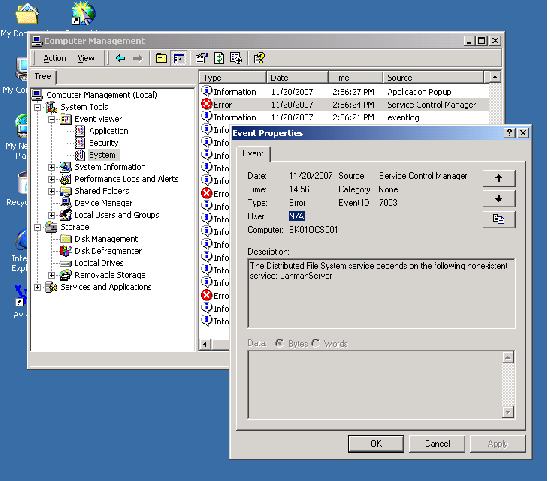Click the Properties toolbar icon

click(x=202, y=58)
